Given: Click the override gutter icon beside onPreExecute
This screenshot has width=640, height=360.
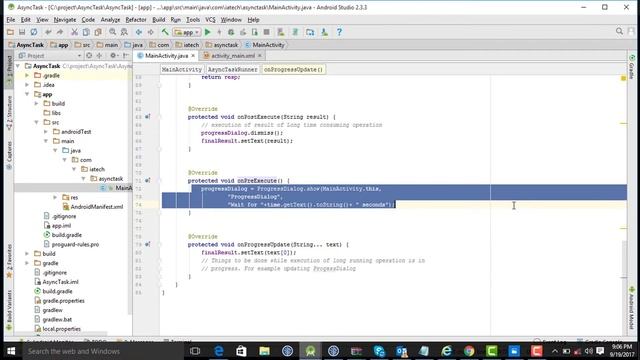Looking at the screenshot, I should coord(147,180).
